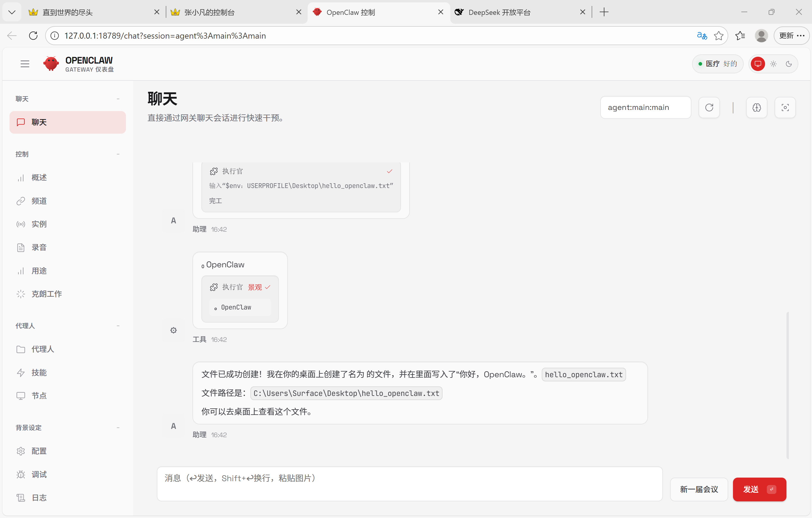
Task: Click the chat refresh icon button
Action: [709, 108]
